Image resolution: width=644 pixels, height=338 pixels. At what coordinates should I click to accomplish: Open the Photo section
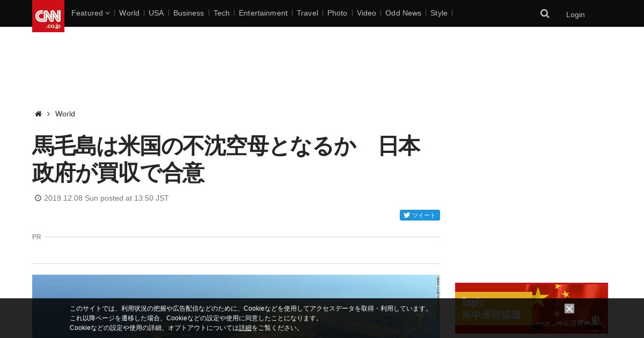[337, 13]
